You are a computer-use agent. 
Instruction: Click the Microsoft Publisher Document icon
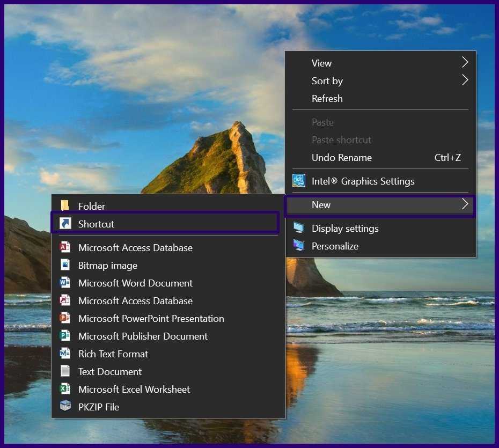click(x=65, y=336)
